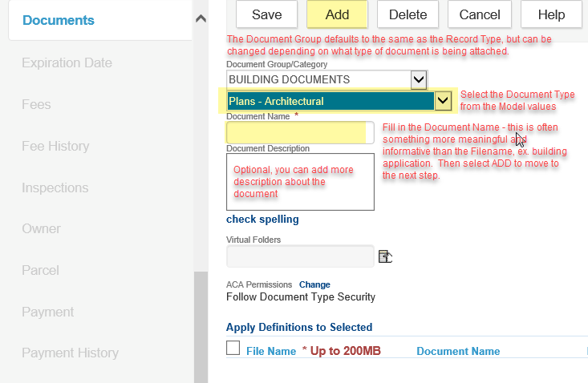This screenshot has height=383, width=588.
Task: Click the ACA Permissions Change link
Action: tap(314, 284)
